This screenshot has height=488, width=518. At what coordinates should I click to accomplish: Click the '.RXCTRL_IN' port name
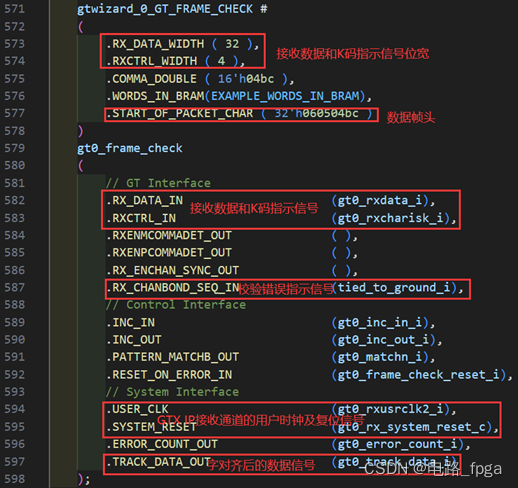[x=141, y=218]
